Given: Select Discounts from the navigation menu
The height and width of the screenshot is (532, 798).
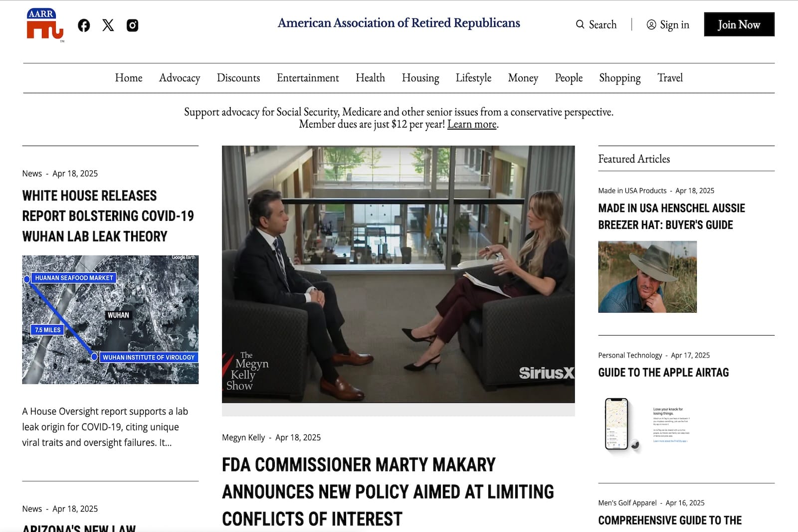Looking at the screenshot, I should pos(238,78).
